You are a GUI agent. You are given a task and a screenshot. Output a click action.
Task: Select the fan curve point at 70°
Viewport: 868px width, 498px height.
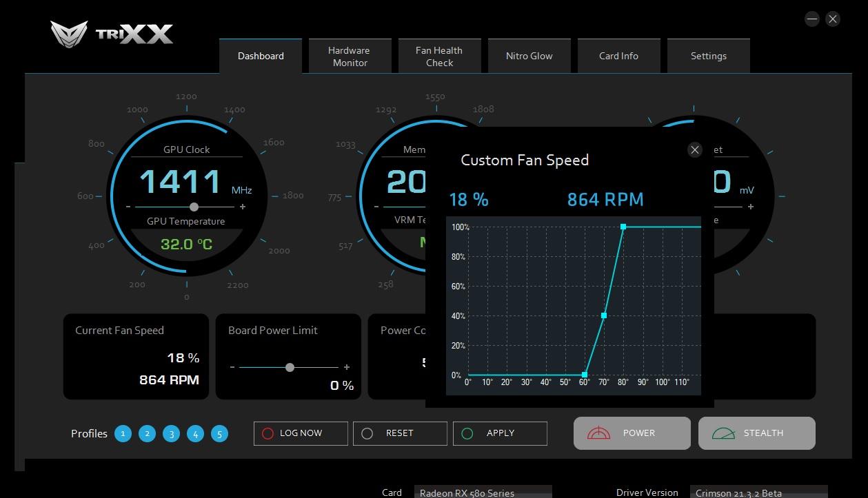(604, 315)
